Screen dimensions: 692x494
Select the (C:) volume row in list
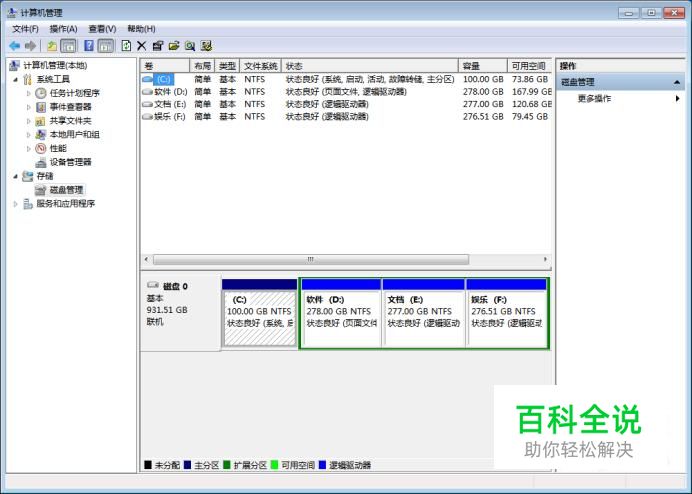pos(346,79)
